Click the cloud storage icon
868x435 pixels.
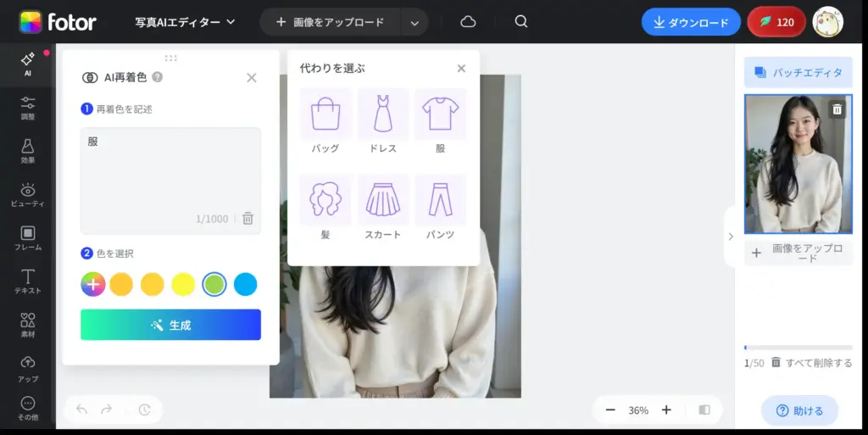468,21
